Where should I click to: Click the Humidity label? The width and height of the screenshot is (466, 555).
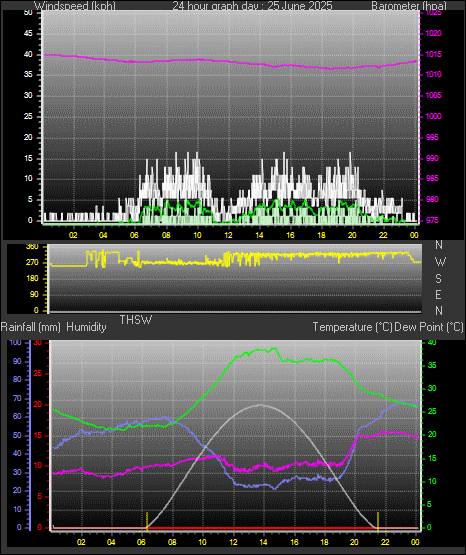click(86, 327)
